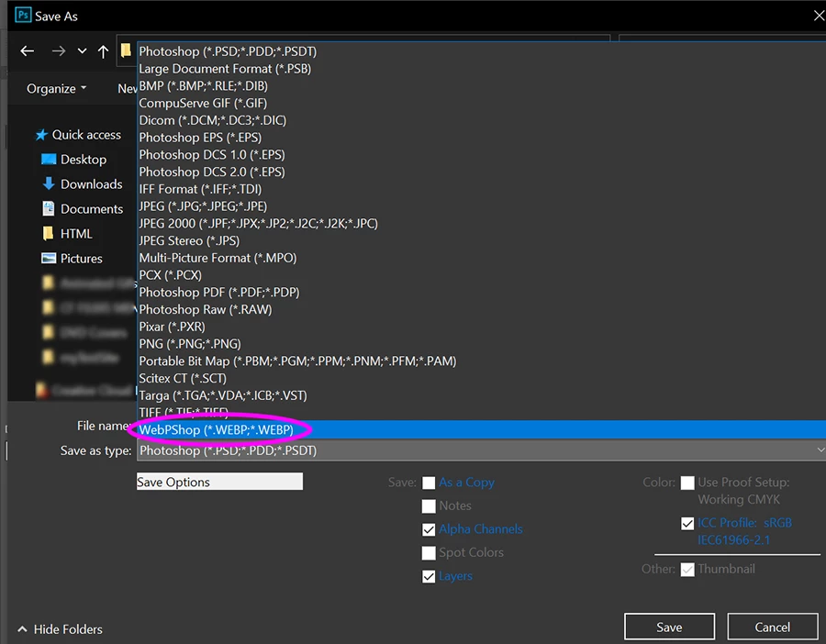Click the Save button
This screenshot has height=644, width=826.
click(669, 627)
